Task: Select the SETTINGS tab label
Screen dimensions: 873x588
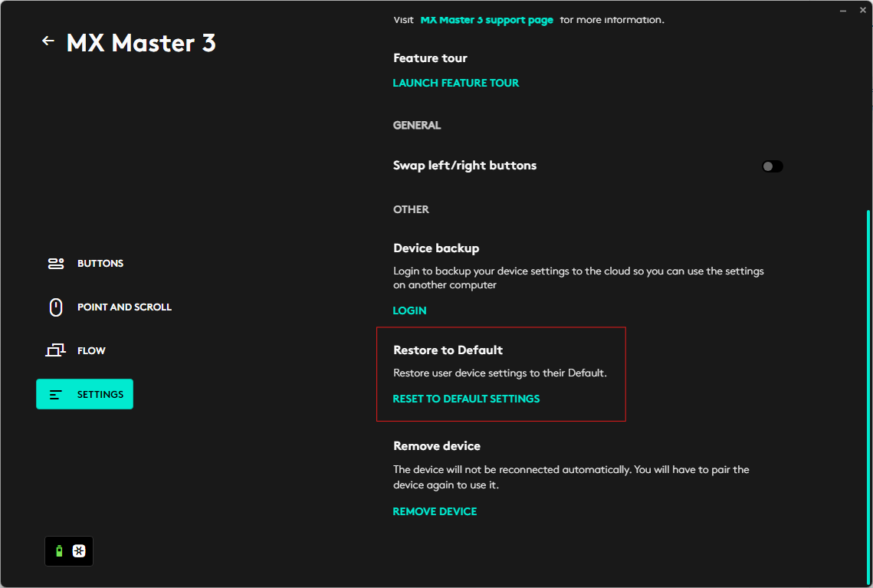Action: pyautogui.click(x=100, y=395)
